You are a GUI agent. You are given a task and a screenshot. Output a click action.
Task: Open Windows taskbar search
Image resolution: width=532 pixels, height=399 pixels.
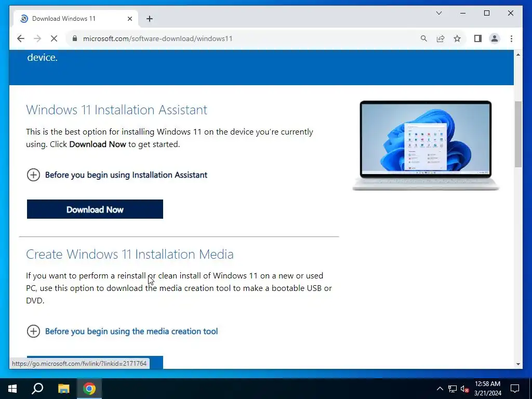[37, 389]
